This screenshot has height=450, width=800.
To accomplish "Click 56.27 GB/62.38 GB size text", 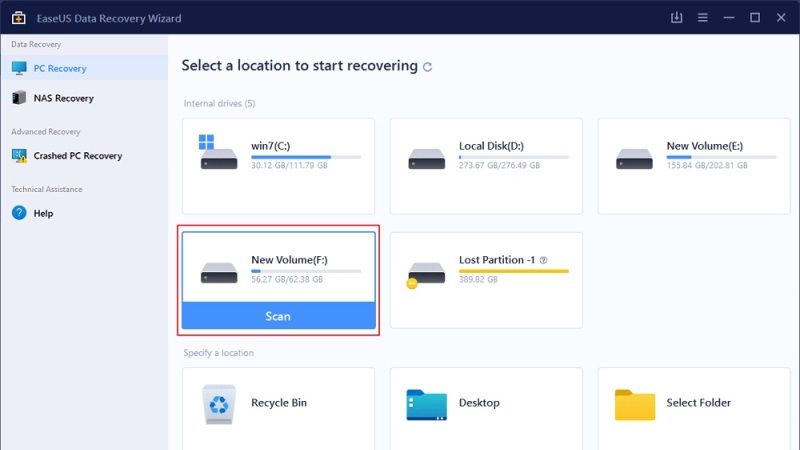I will (x=287, y=279).
